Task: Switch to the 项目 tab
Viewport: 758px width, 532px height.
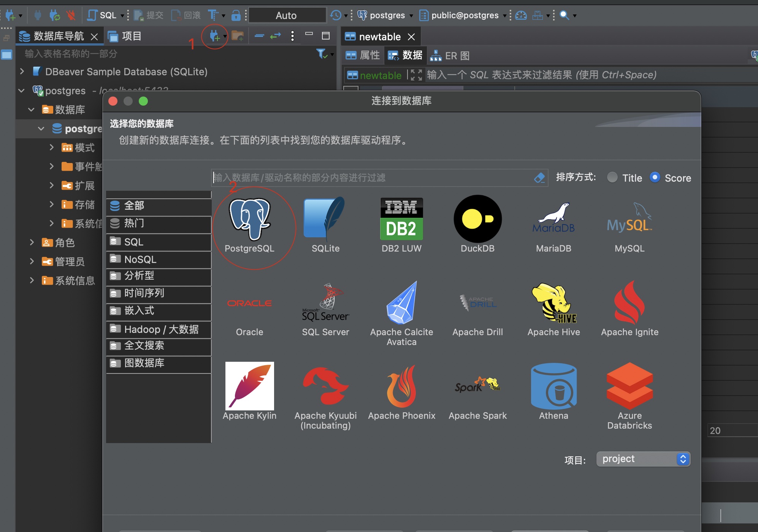Action: 125,36
